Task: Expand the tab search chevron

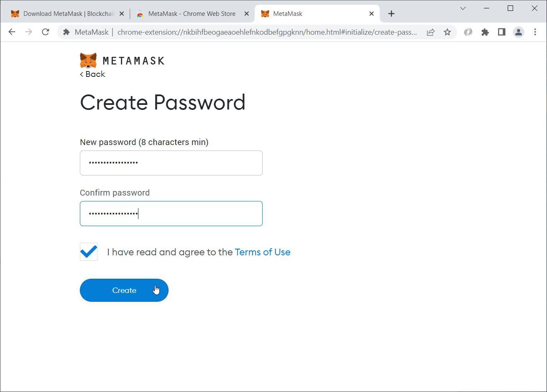Action: [x=463, y=8]
